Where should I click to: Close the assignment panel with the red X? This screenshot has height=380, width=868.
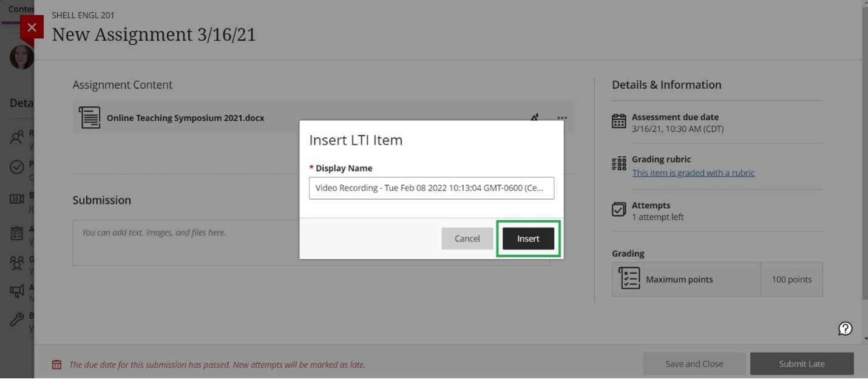32,27
